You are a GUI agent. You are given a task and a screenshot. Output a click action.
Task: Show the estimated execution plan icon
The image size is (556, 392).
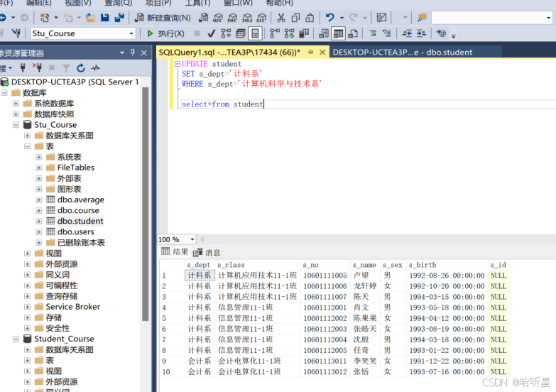pos(226,33)
